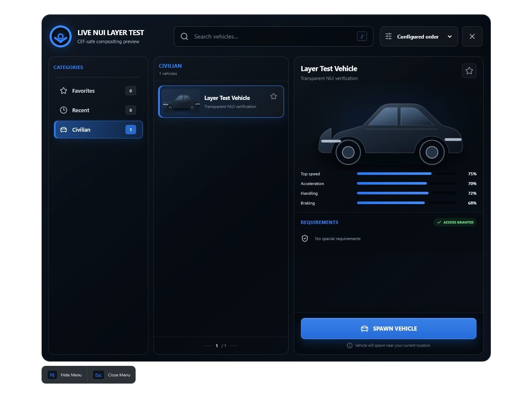This screenshot has width=532, height=398.
Task: Click the sort sliders icon
Action: 388,36
